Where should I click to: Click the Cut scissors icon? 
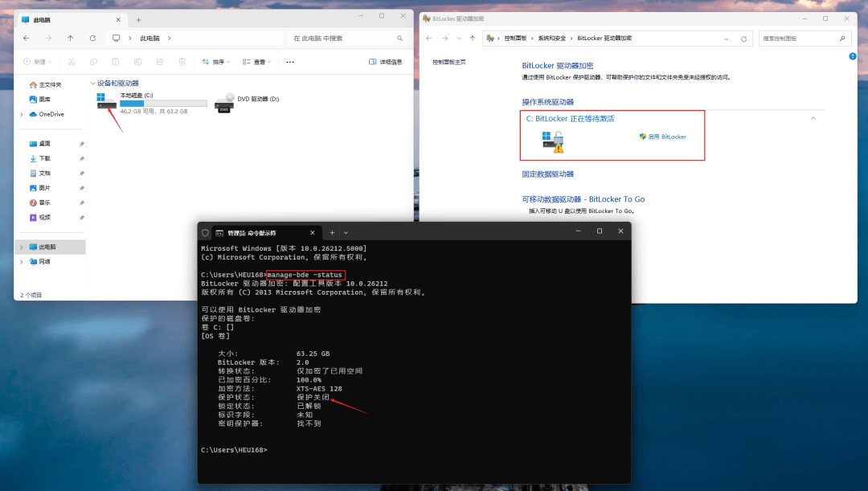(x=72, y=62)
